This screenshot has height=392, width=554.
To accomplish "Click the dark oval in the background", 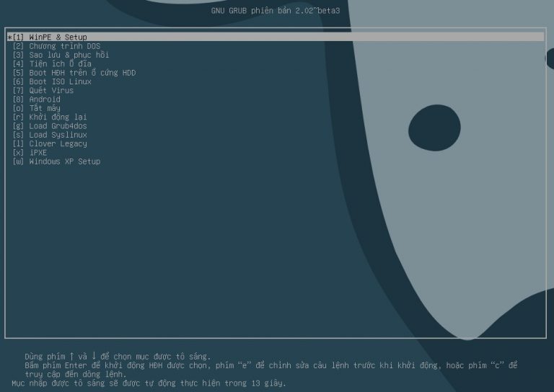I will [x=434, y=128].
